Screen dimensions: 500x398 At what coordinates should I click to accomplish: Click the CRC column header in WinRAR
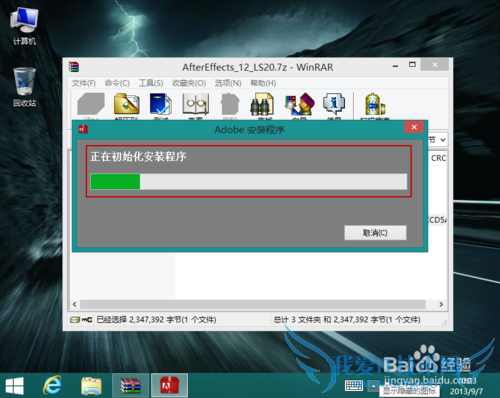438,158
